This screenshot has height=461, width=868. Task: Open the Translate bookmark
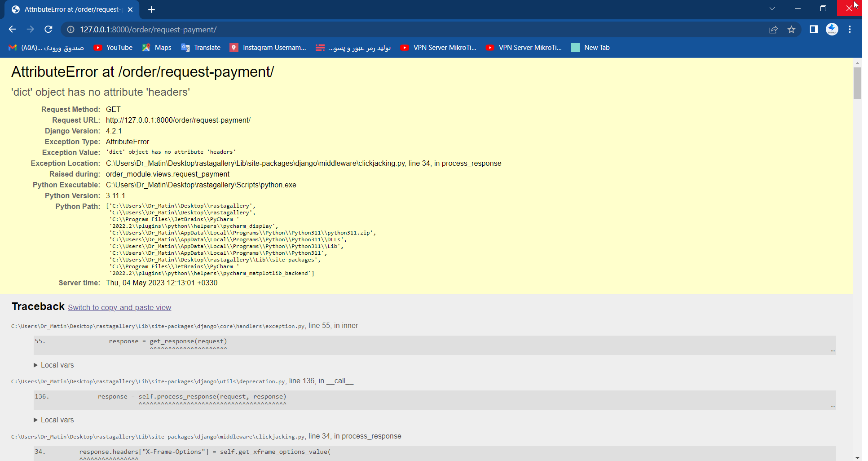point(201,48)
